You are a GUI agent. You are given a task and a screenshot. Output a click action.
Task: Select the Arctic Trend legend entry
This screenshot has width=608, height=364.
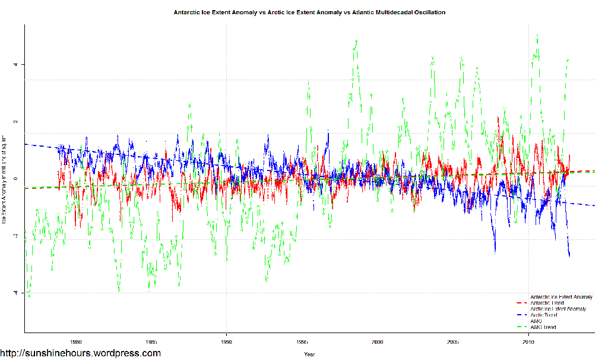point(543,315)
